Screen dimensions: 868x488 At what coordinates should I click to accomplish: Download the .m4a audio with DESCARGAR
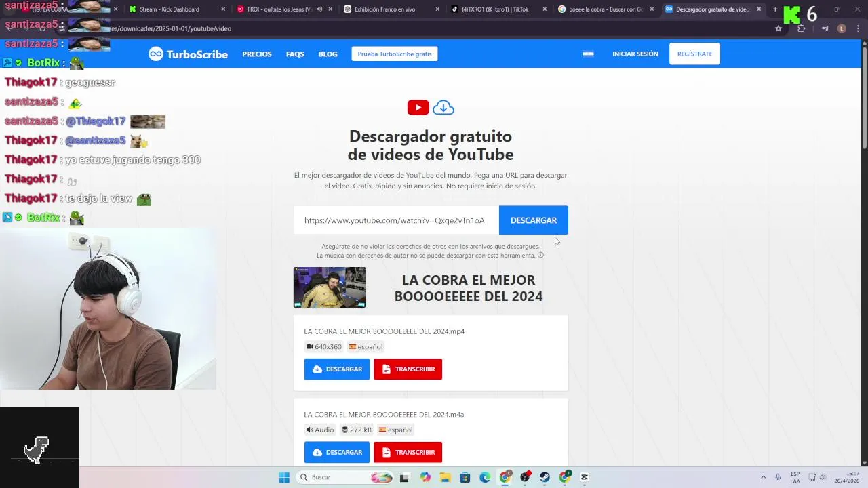point(337,452)
